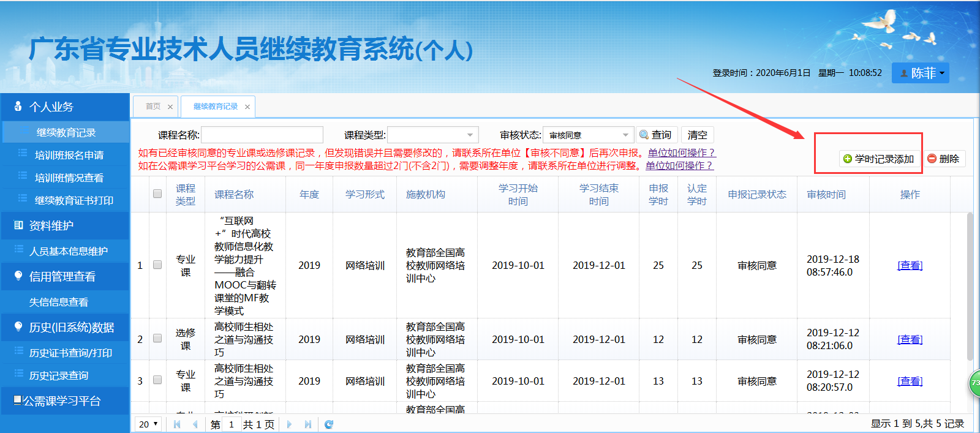Click the 查询 search button
Image resolution: width=980 pixels, height=433 pixels.
point(657,135)
